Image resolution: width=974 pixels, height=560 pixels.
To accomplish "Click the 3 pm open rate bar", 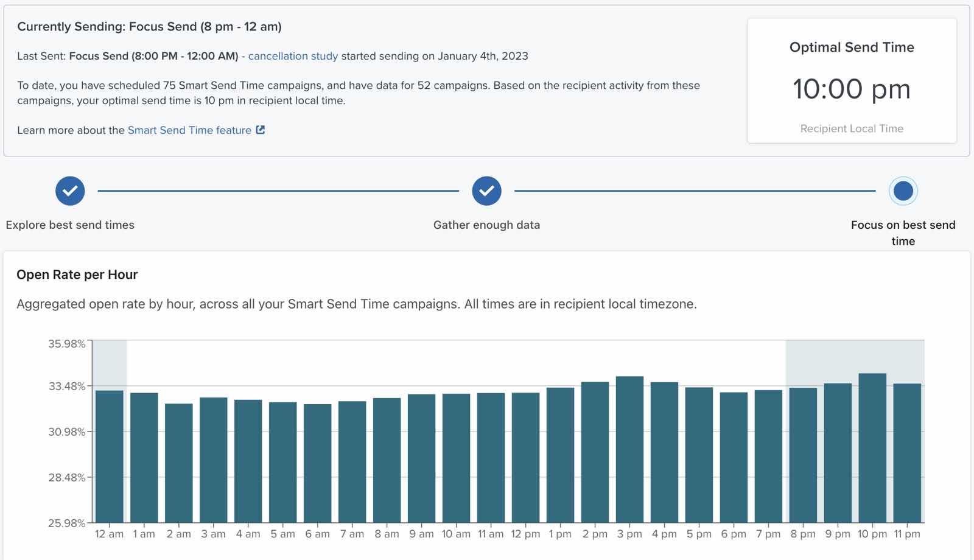I will [629, 449].
